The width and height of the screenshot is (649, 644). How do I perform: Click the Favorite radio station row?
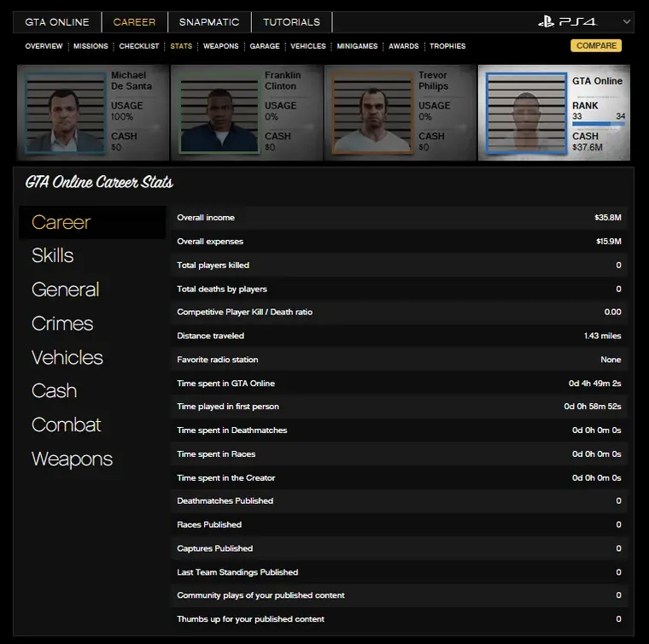click(x=399, y=360)
